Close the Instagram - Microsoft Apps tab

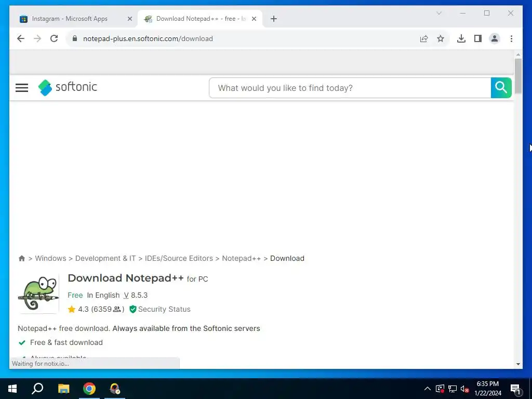129,19
